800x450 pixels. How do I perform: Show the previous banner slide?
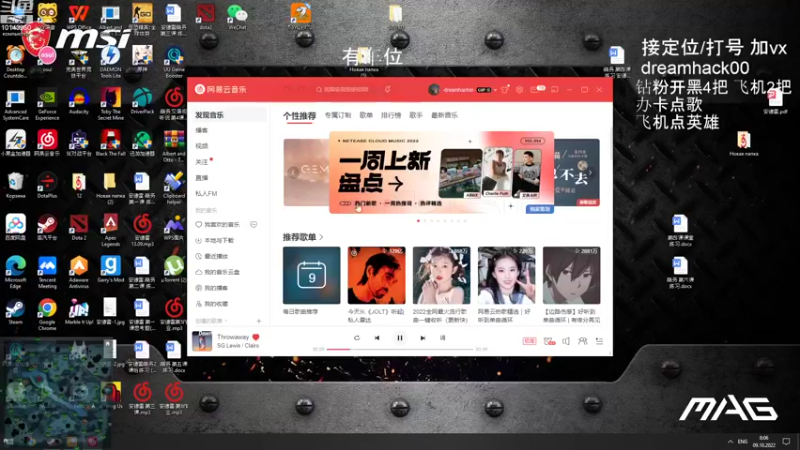tap(293, 172)
